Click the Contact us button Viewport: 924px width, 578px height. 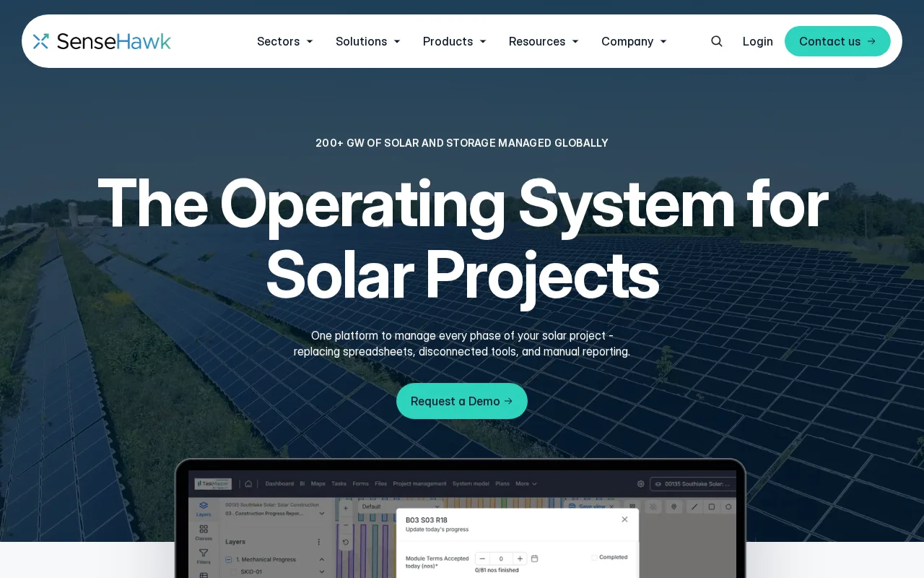click(837, 41)
